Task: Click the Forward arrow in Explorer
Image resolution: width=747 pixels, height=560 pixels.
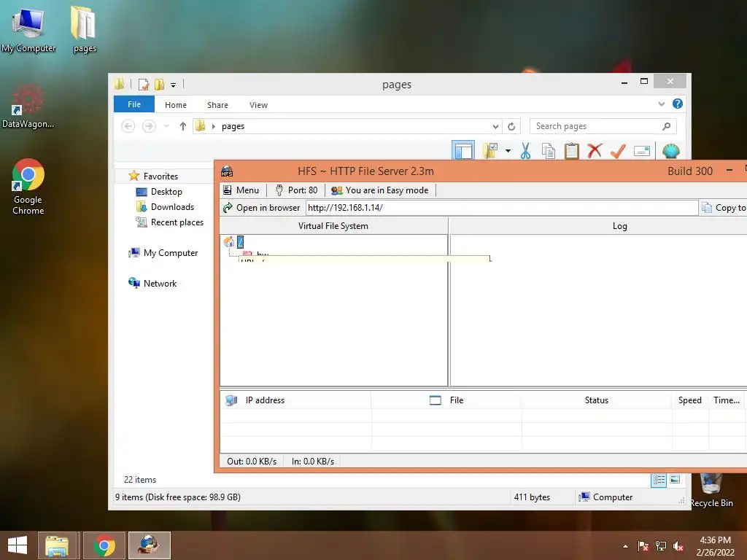Action: pyautogui.click(x=149, y=126)
